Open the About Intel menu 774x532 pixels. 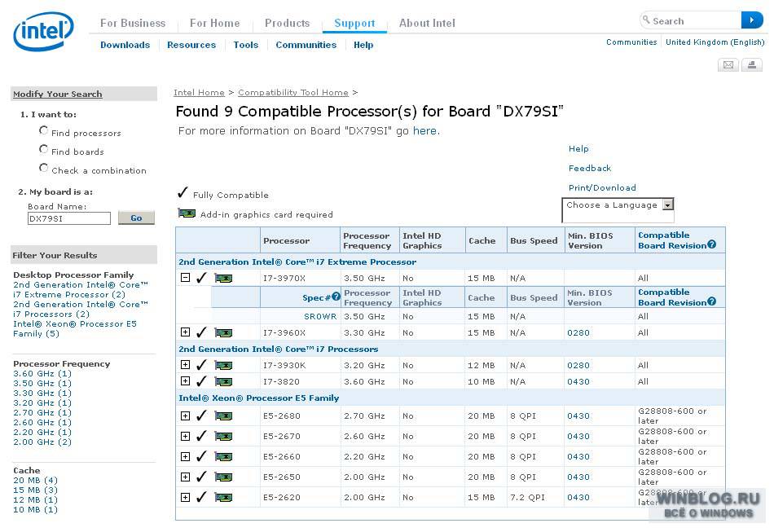[427, 23]
